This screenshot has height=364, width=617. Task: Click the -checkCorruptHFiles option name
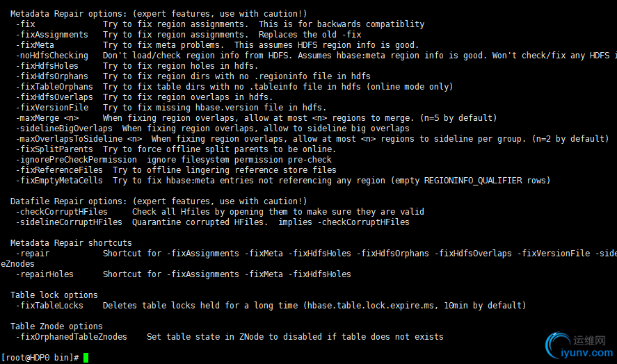pyautogui.click(x=61, y=212)
